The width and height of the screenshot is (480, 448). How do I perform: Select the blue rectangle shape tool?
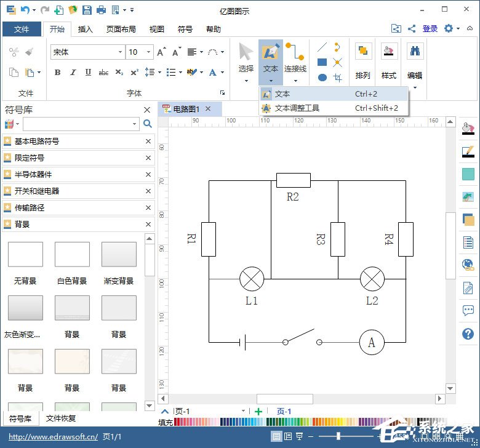(322, 62)
